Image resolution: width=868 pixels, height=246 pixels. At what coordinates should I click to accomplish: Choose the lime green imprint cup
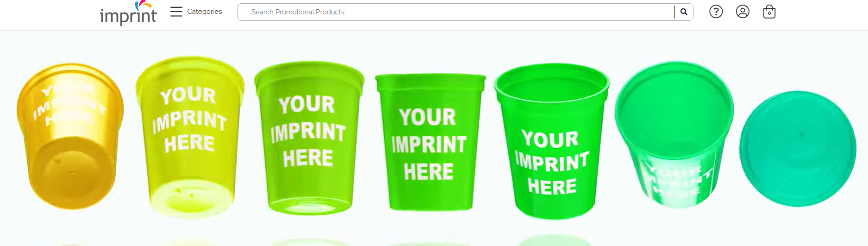(309, 138)
